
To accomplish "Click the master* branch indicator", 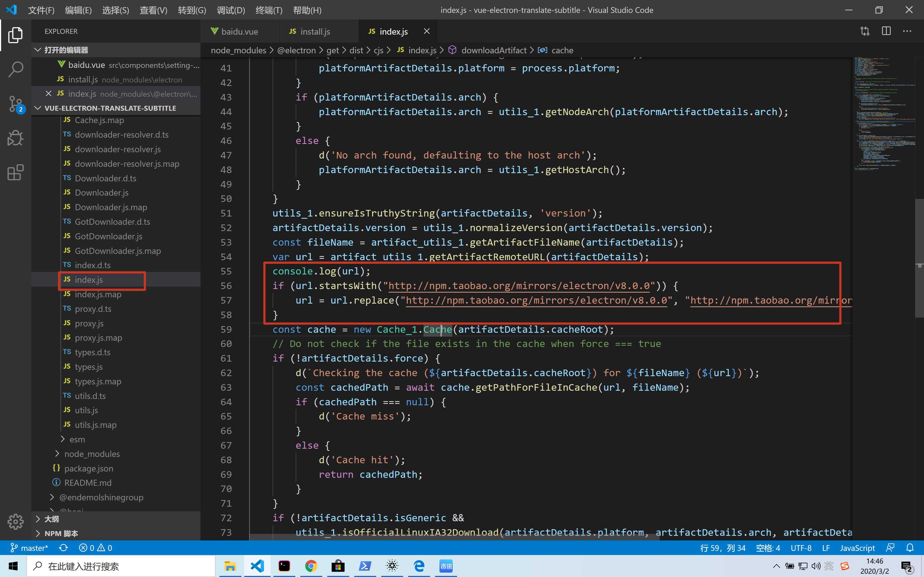I will 29,548.
